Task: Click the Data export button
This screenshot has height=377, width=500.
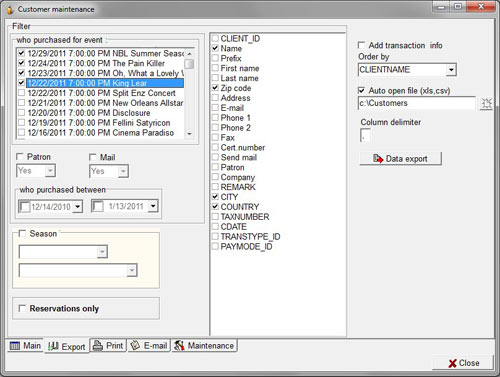Action: 400,159
